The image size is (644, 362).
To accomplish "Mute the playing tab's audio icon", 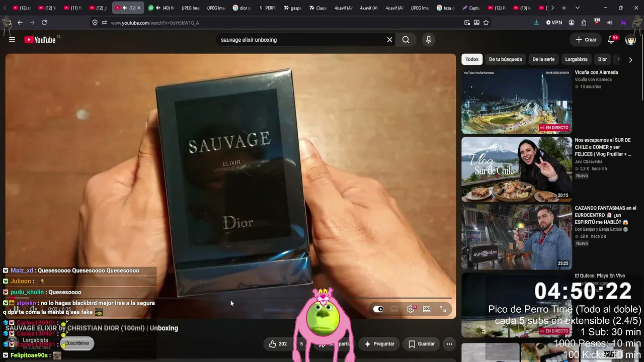I will [x=125, y=8].
